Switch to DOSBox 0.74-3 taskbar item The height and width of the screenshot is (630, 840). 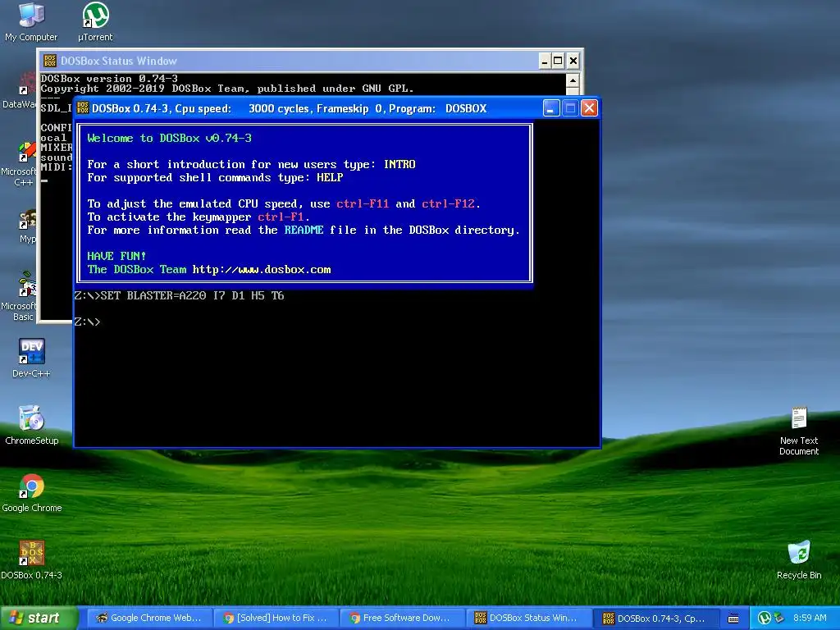(x=655, y=619)
